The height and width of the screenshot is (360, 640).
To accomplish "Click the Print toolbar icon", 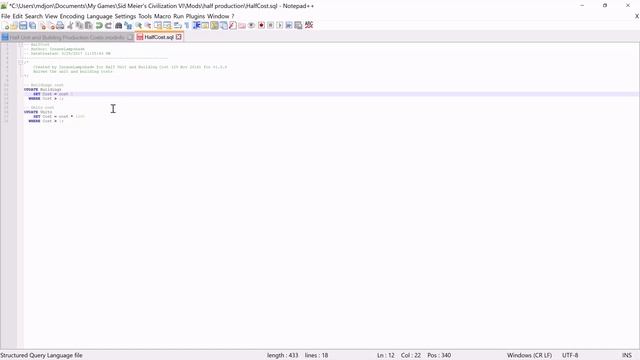I will coord(60,25).
